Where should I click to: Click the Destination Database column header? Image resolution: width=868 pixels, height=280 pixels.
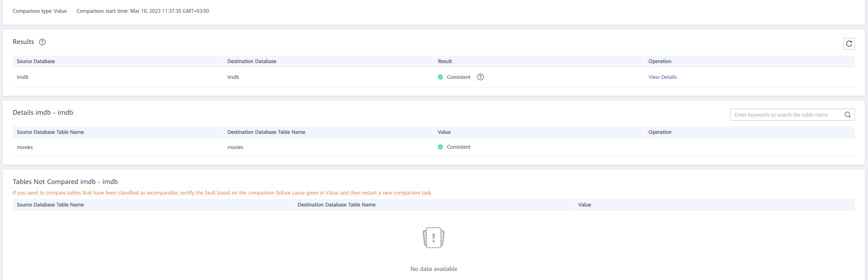(251, 61)
